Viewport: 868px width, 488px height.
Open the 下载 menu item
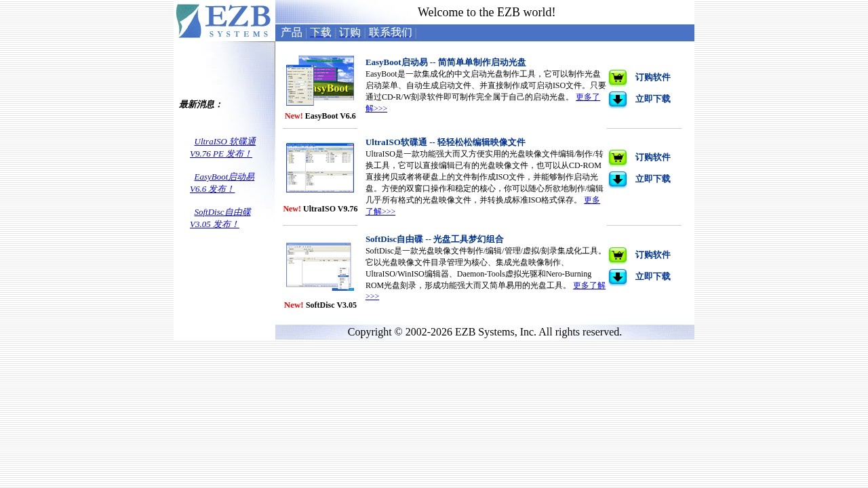pyautogui.click(x=321, y=33)
